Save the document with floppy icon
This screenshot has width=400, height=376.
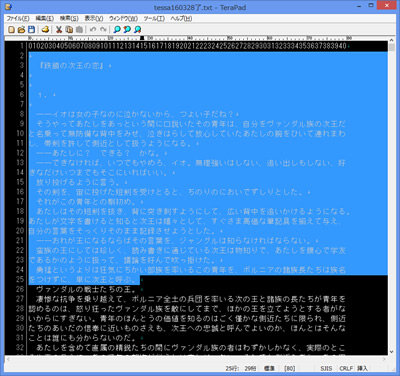31,29
